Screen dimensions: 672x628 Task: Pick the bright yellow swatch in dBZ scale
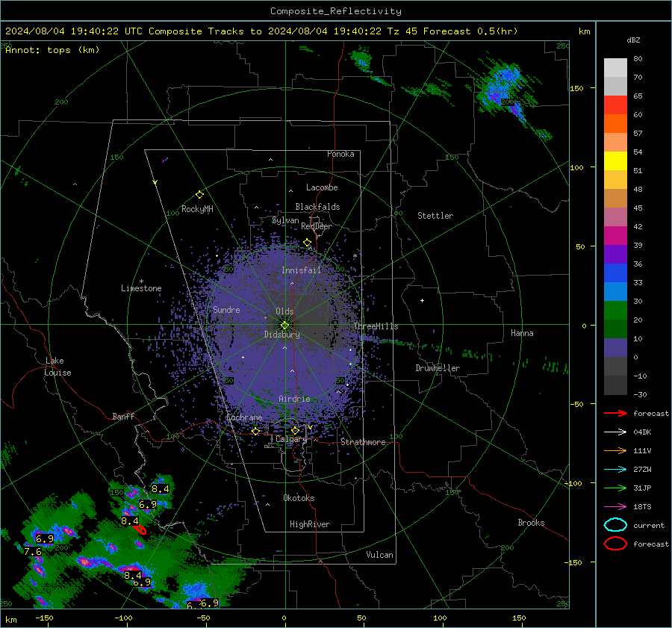coord(615,161)
